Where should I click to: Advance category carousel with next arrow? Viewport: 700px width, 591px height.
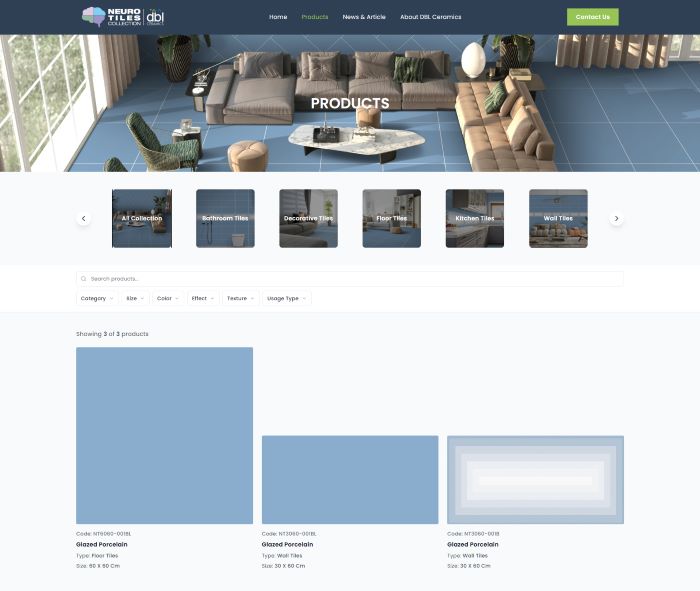coord(616,218)
